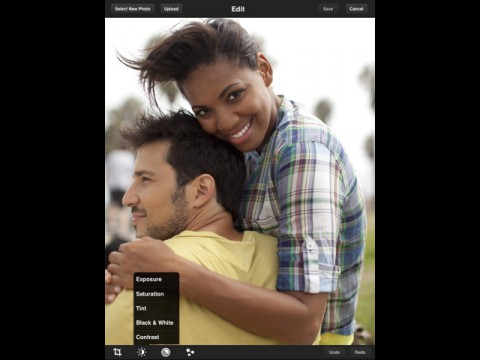This screenshot has height=360, width=480.
Task: Undo the last change
Action: (x=334, y=352)
